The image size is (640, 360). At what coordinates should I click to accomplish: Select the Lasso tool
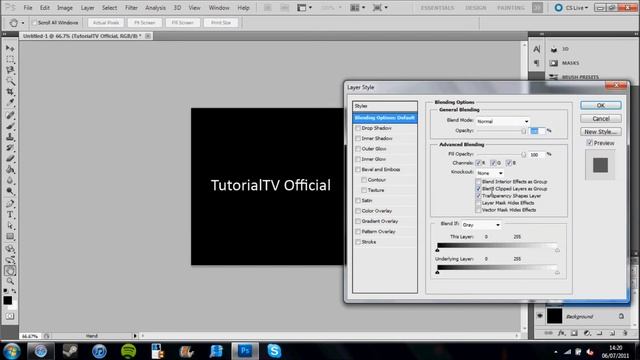[10, 70]
